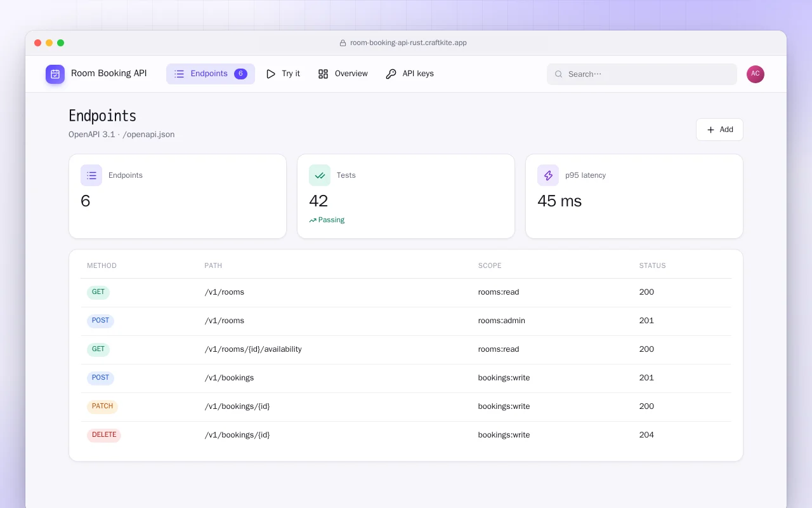This screenshot has width=812, height=508.
Task: Click the plus icon on Add button
Action: tap(710, 130)
